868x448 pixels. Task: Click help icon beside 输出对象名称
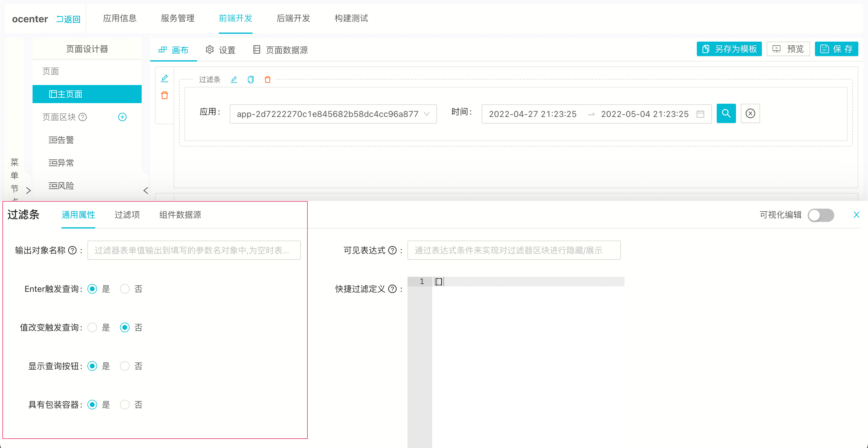click(x=72, y=251)
